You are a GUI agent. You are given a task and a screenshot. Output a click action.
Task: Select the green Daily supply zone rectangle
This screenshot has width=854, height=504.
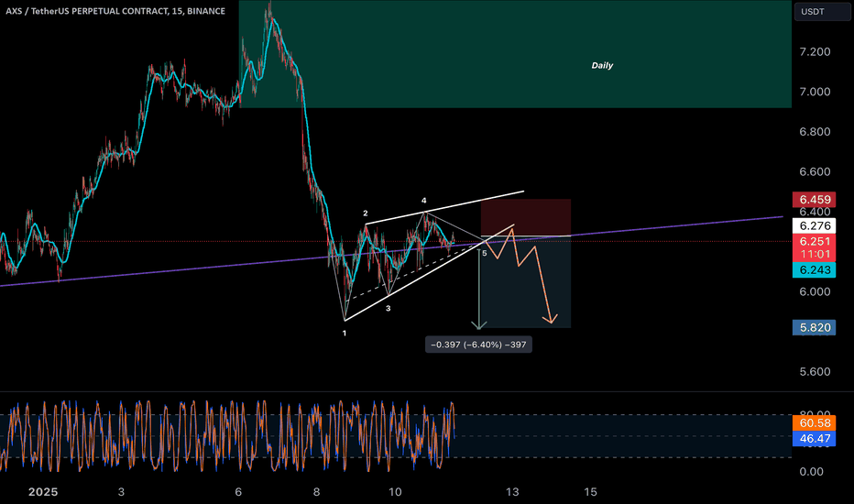click(515, 54)
